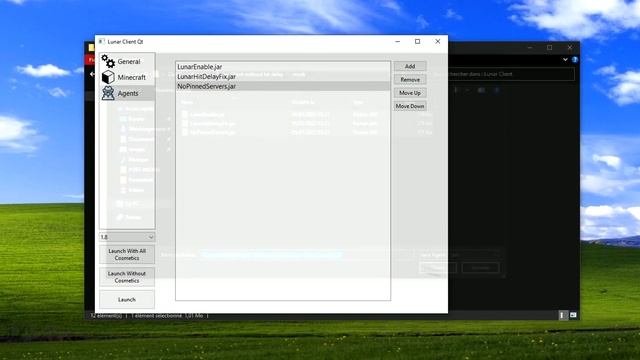The image size is (640, 360).
Task: Switch File Explorer to large icons view
Action: (573, 315)
